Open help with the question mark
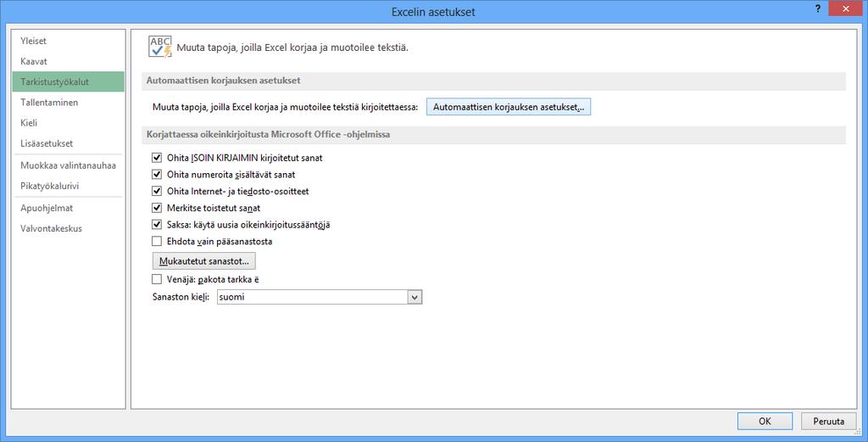This screenshot has height=442, width=868. click(817, 8)
